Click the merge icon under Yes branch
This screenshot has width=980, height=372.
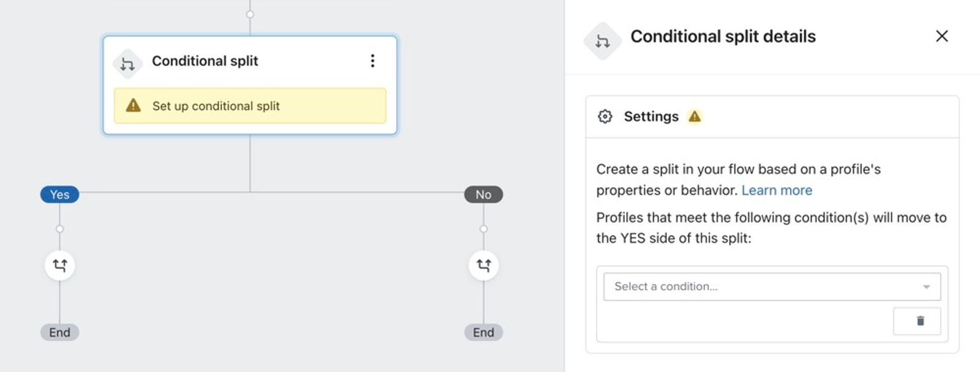pos(60,266)
